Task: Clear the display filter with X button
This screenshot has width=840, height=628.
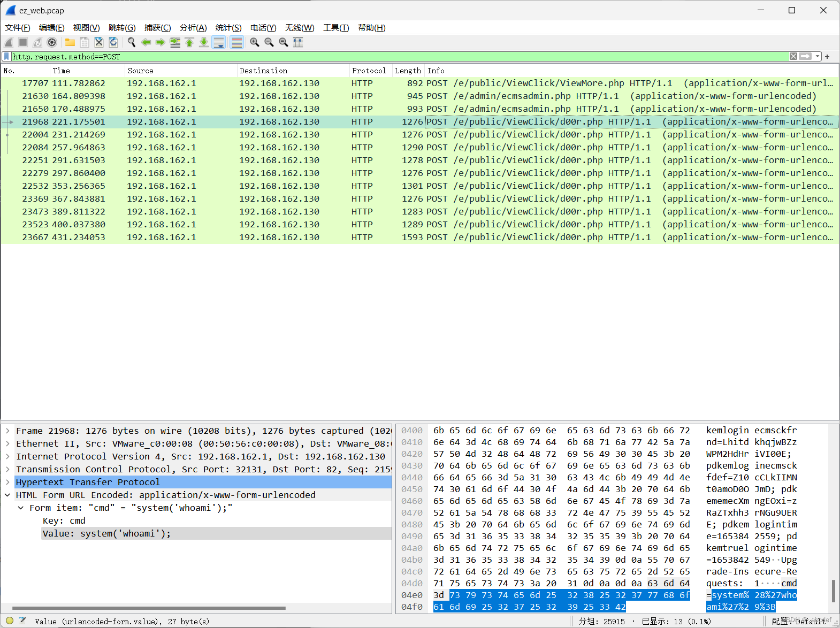Action: tap(793, 56)
